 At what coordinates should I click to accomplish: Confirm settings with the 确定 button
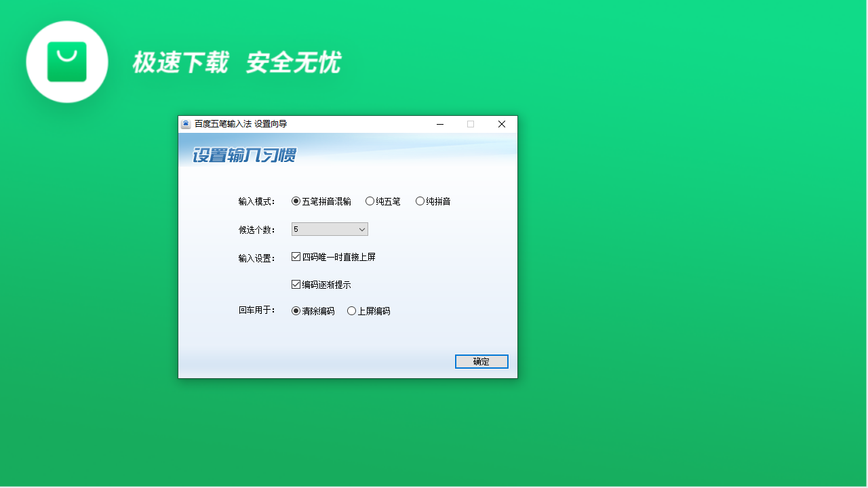481,361
